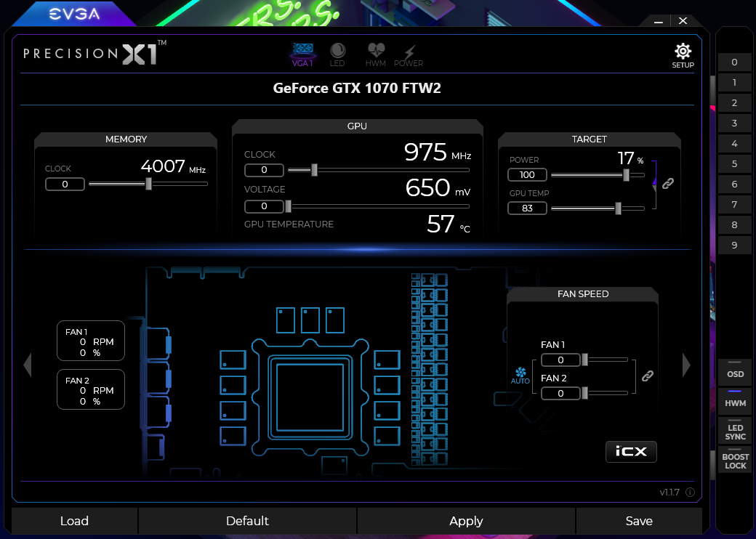756x539 pixels.
Task: Click the 975 MHz GPU clock reading
Action: (438, 153)
